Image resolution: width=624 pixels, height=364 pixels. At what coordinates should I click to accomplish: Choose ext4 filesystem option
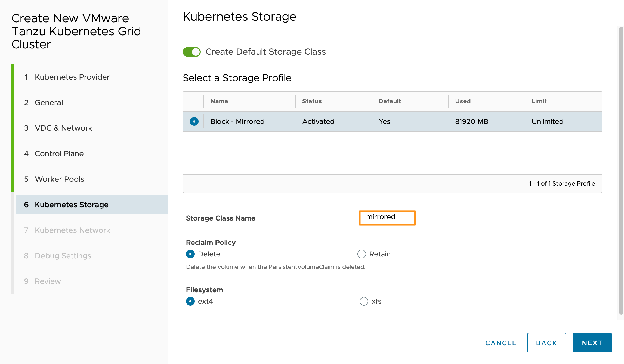click(190, 301)
